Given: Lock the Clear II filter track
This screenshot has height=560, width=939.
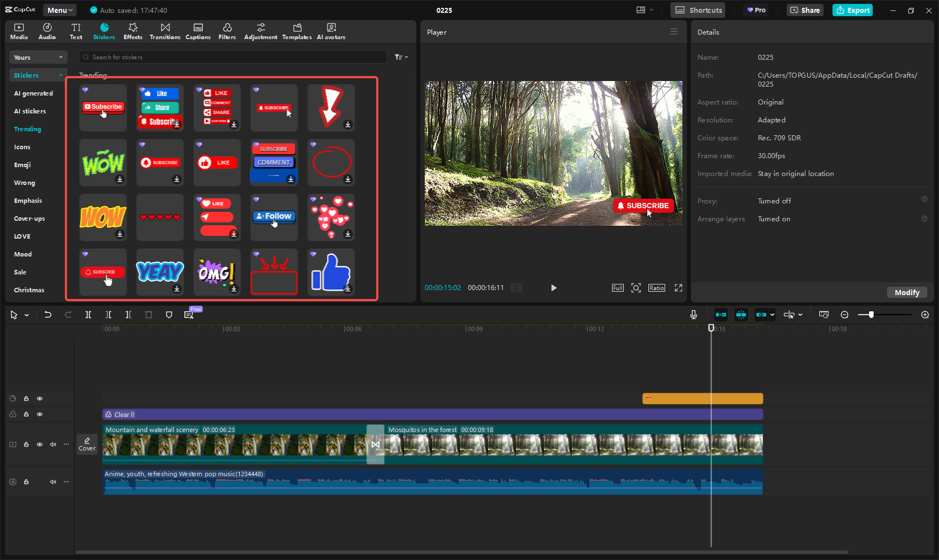Looking at the screenshot, I should (x=26, y=414).
